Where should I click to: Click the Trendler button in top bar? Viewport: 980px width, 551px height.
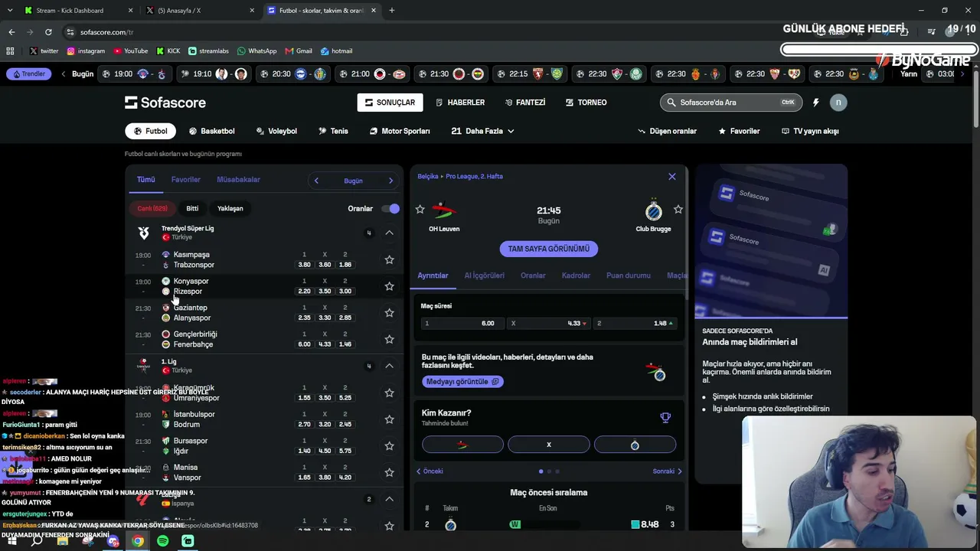(28, 74)
